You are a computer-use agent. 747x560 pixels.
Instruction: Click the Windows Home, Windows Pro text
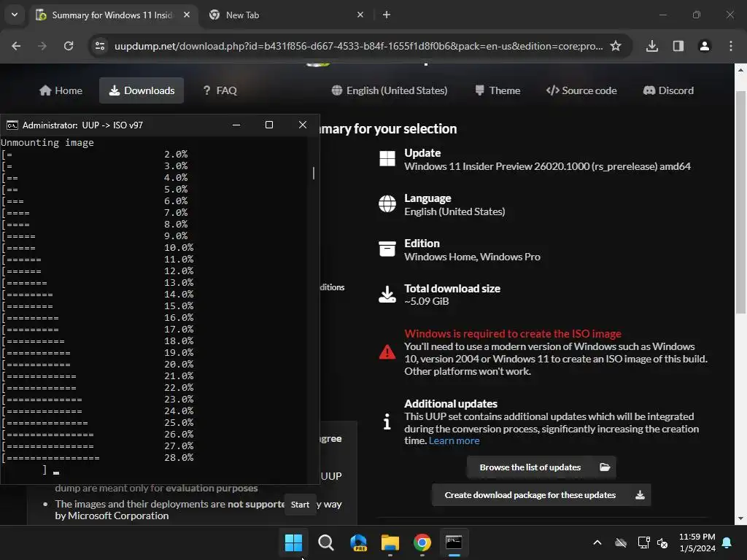[472, 257]
